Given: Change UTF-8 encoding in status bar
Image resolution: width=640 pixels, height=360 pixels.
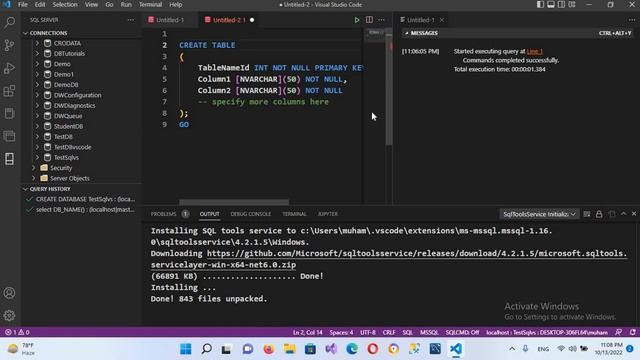Looking at the screenshot, I should [368, 332].
